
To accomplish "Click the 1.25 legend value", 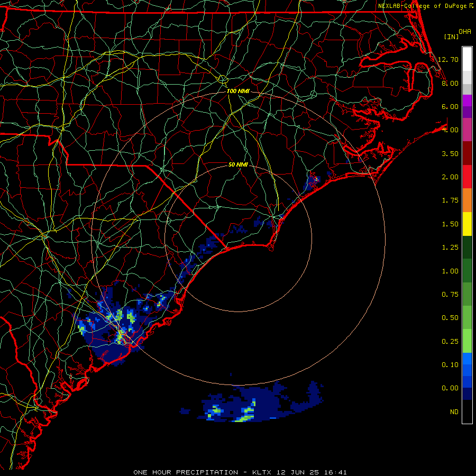I will pyautogui.click(x=450, y=248).
